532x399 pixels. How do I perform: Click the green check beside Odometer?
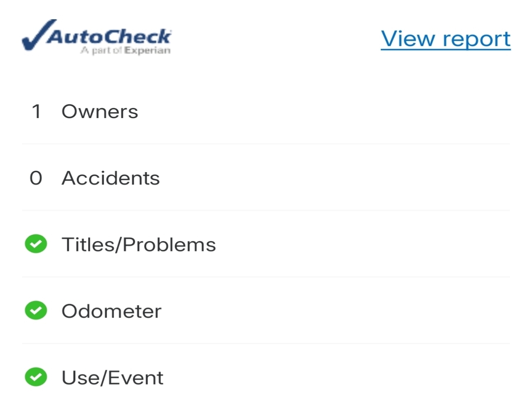(x=36, y=310)
